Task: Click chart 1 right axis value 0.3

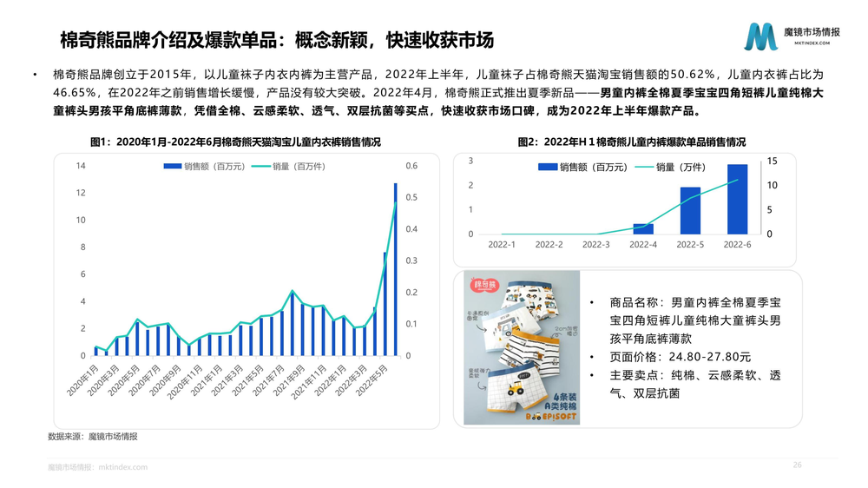Action: pyautogui.click(x=411, y=260)
